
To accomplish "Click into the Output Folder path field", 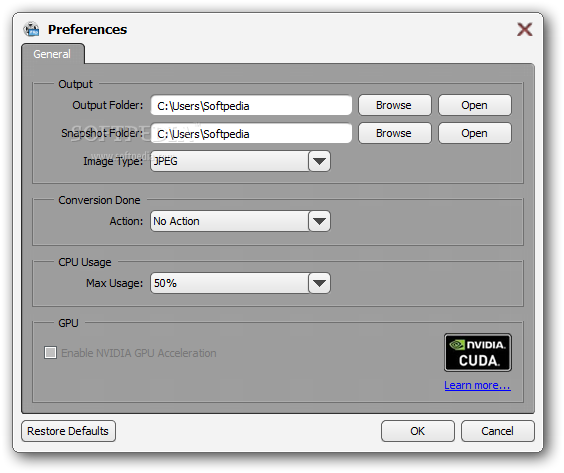I will (x=251, y=105).
